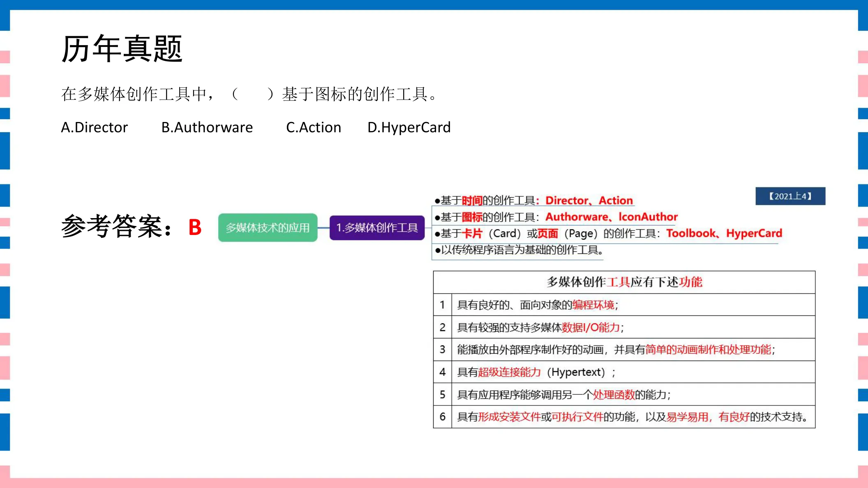The height and width of the screenshot is (488, 868).
Task: Click the line with Toolbook、HyperCard
Action: pos(608,233)
